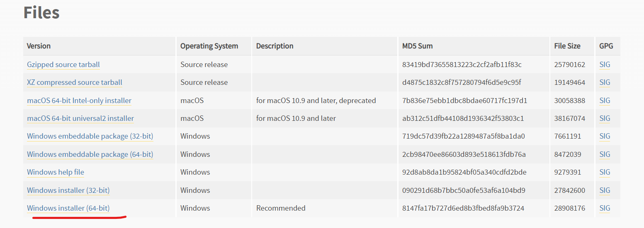This screenshot has height=228, width=644.
Task: Click SIG for 64-bit embeddable package
Action: pos(605,154)
